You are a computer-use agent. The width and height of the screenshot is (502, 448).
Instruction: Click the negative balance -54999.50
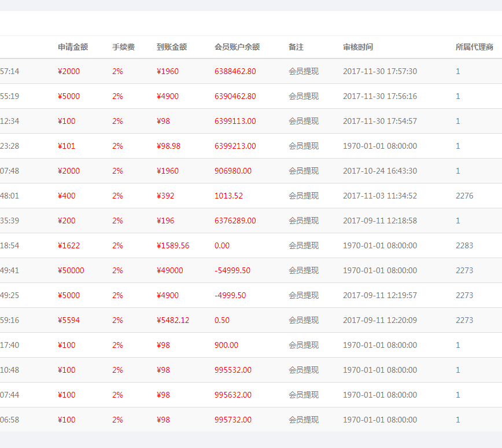coord(232,270)
